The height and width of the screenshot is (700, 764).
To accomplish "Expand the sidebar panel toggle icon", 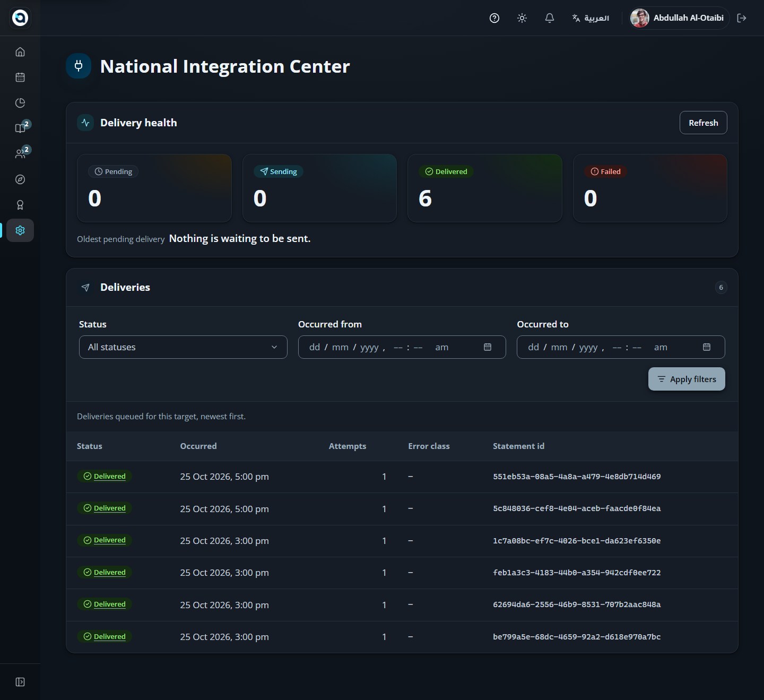I will (x=20, y=682).
